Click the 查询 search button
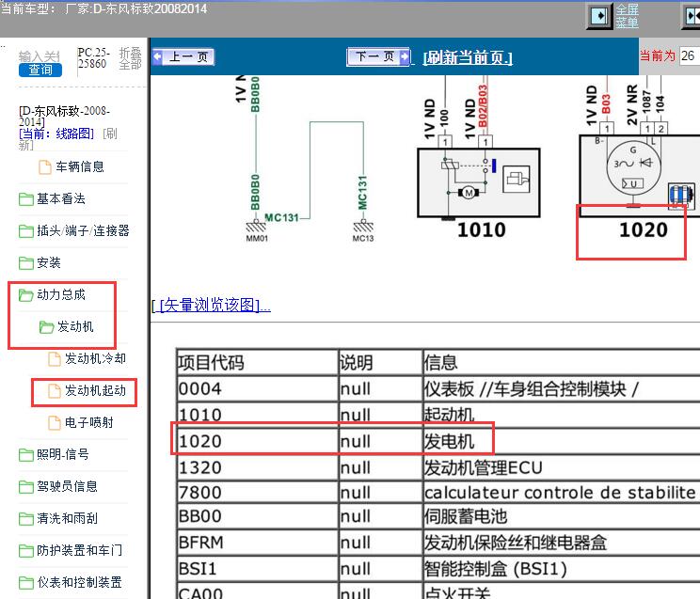The height and width of the screenshot is (599, 700). 40,70
